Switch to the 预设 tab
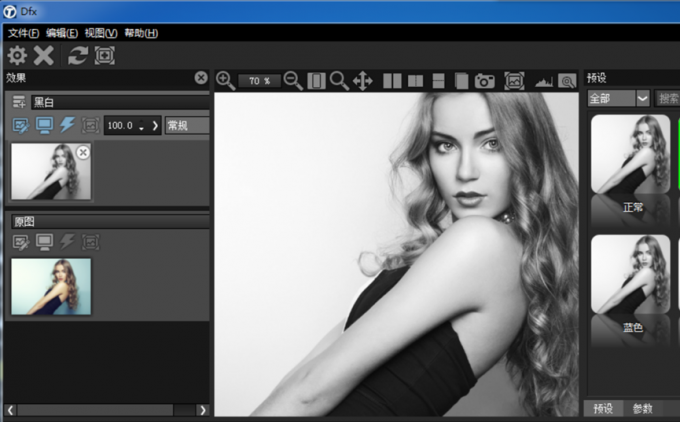680x422 pixels. click(603, 409)
